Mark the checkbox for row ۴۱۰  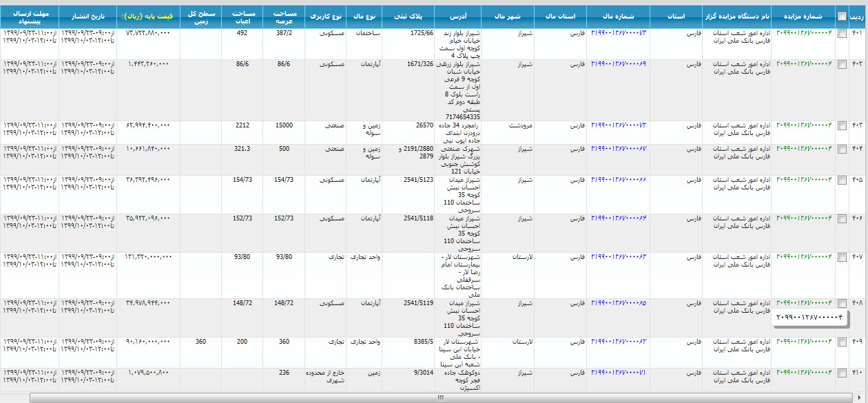[x=841, y=373]
